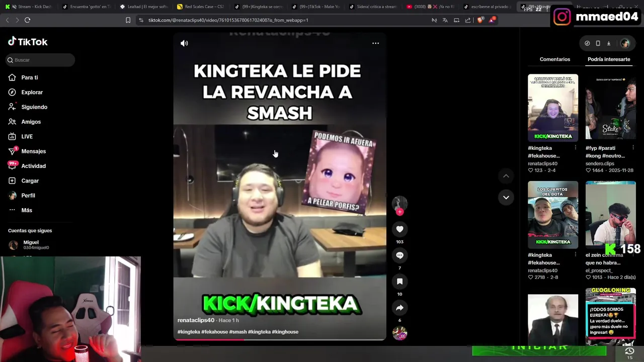Click the #fekahouse hashtag in caption
This screenshot has width=644, height=362.
point(214,332)
